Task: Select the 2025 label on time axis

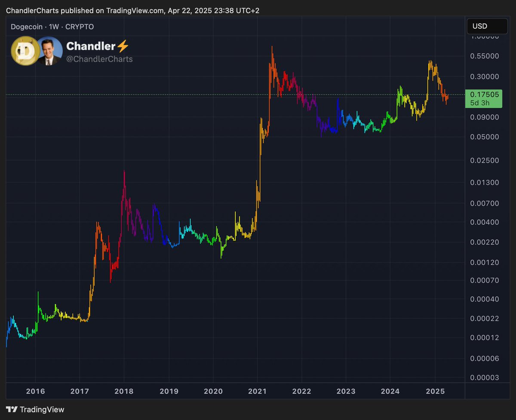Action: pos(435,392)
